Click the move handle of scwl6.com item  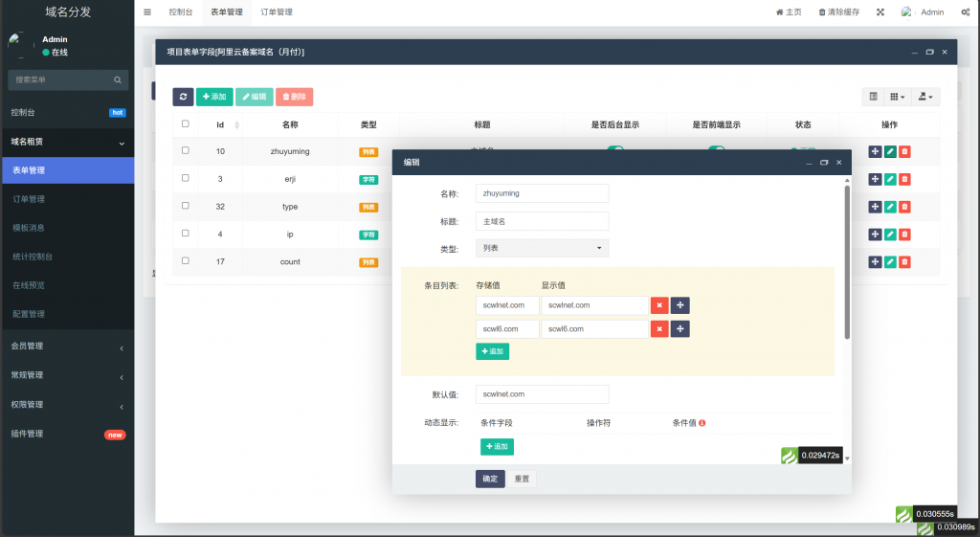[680, 329]
